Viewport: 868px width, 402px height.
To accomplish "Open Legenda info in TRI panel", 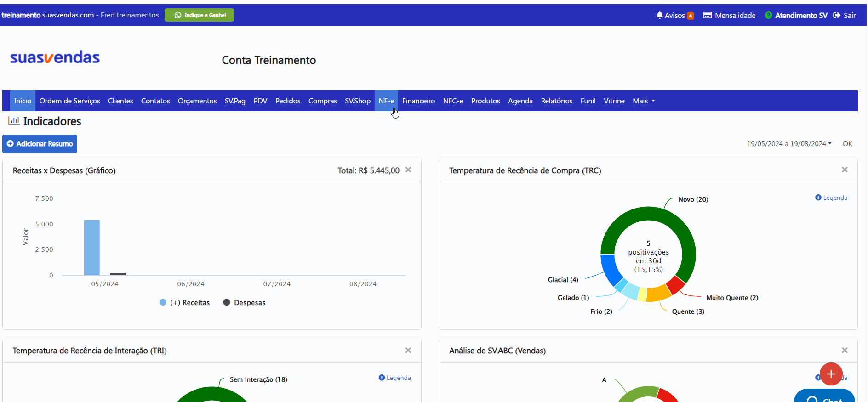I will tap(394, 378).
